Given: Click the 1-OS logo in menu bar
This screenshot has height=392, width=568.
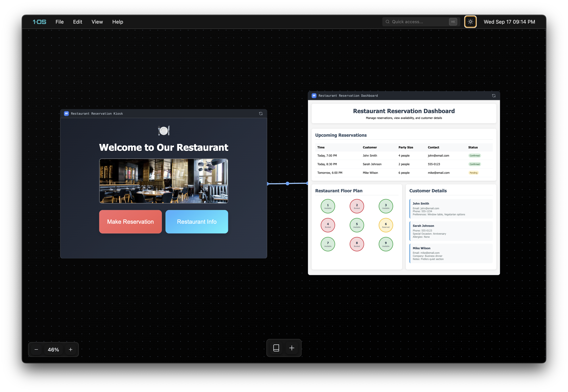Looking at the screenshot, I should (x=39, y=22).
